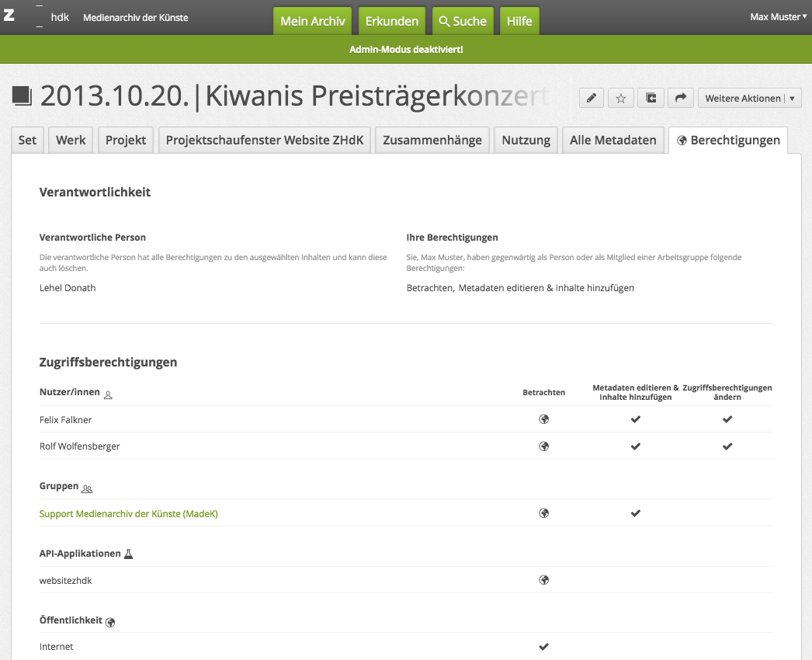
Task: Toggle the Internet Betrachten checkmark
Action: click(544, 646)
